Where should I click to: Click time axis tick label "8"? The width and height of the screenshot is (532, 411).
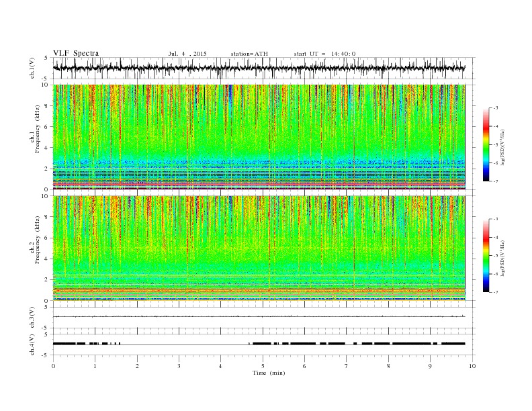[388, 366]
